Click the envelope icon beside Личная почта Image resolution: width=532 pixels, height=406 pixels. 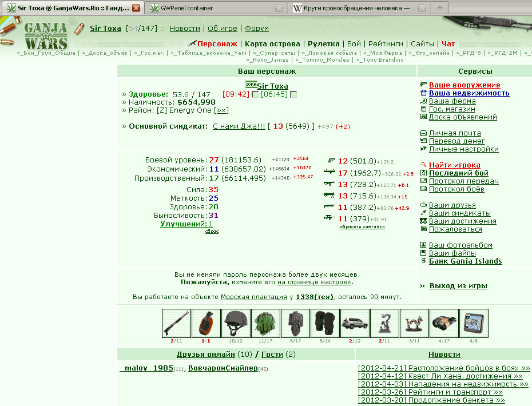(x=423, y=133)
